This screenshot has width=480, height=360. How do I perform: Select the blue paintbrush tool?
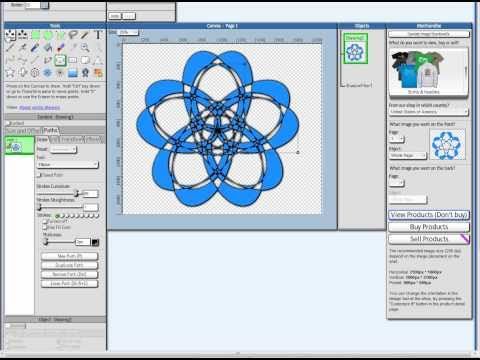pyautogui.click(x=35, y=48)
